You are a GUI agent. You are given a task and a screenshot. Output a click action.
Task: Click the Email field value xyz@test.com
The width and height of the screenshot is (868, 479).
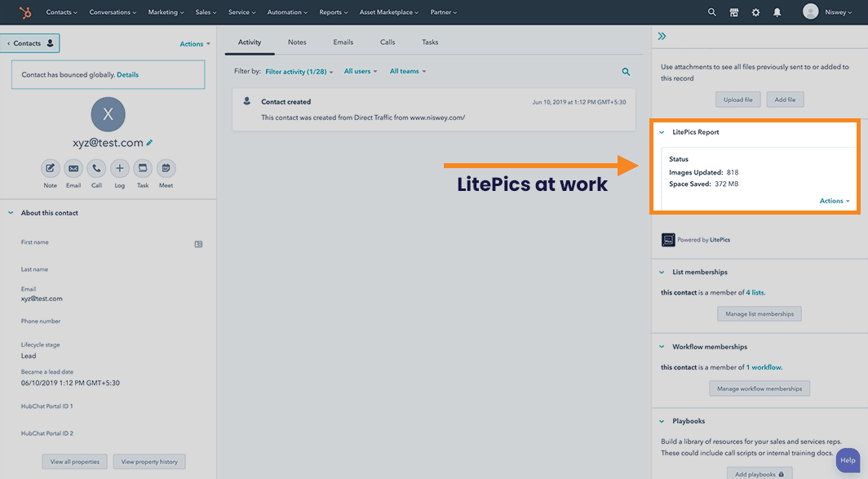pos(42,299)
